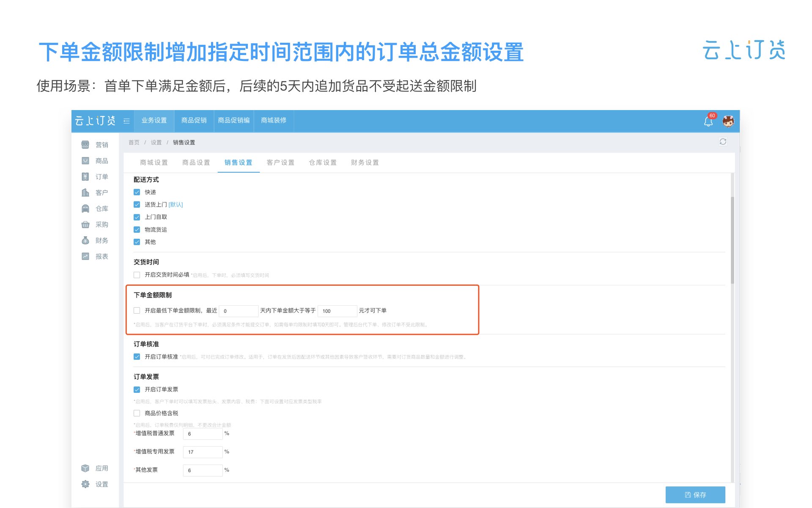812x508 pixels.
Task: Edit the 增值税专用发票 rate field
Action: click(203, 452)
